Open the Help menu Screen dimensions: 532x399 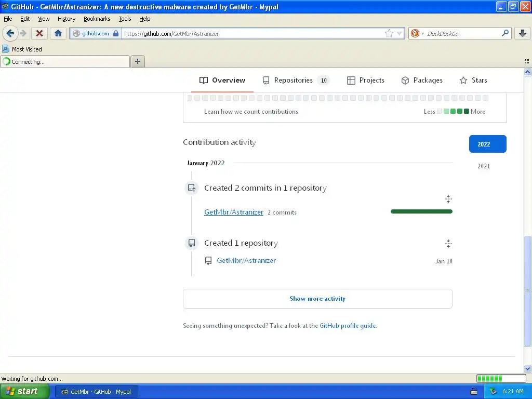(x=144, y=19)
